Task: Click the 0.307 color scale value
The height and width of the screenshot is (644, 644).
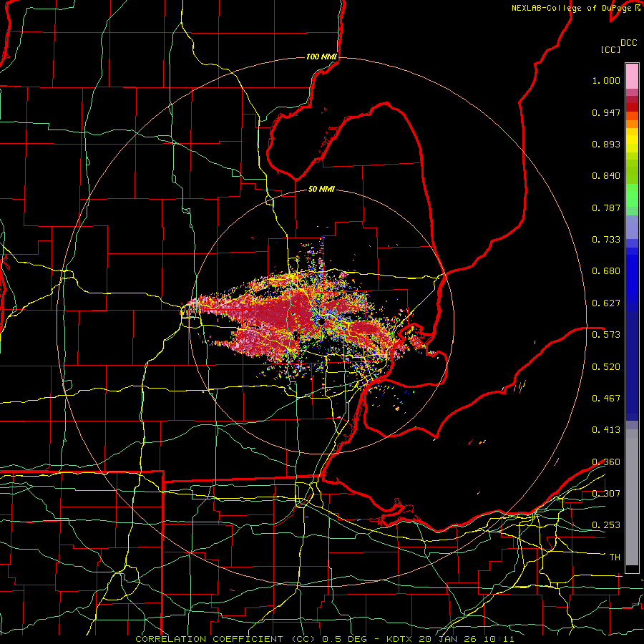Action: tap(606, 493)
